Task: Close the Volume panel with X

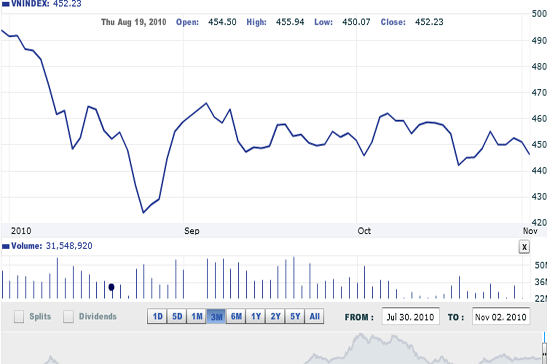Action: (524, 247)
